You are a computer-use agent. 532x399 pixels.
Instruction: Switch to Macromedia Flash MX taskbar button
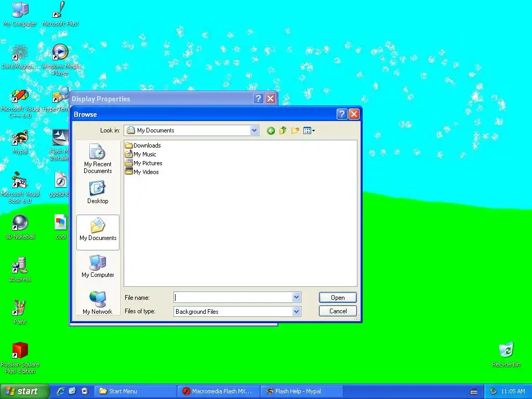218,391
